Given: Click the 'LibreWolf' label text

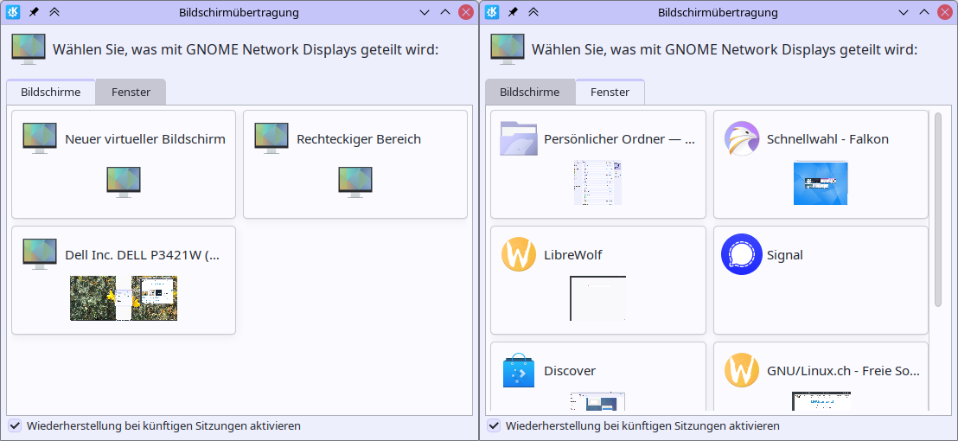Looking at the screenshot, I should tap(572, 255).
